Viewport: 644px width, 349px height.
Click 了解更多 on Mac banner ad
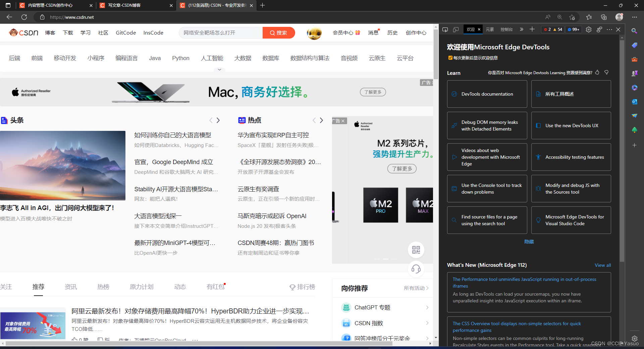[373, 92]
